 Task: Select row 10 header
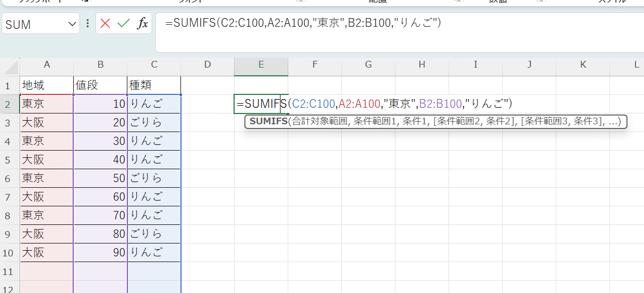pos(8,253)
